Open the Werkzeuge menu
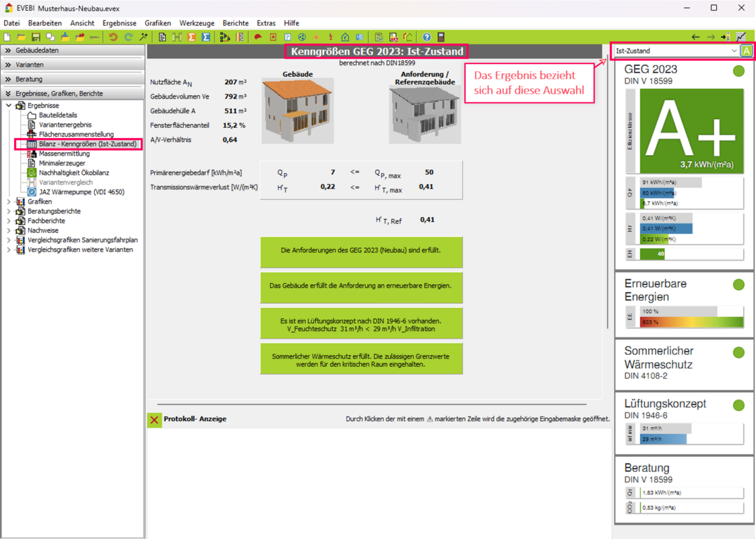The image size is (756, 539). pos(197,23)
